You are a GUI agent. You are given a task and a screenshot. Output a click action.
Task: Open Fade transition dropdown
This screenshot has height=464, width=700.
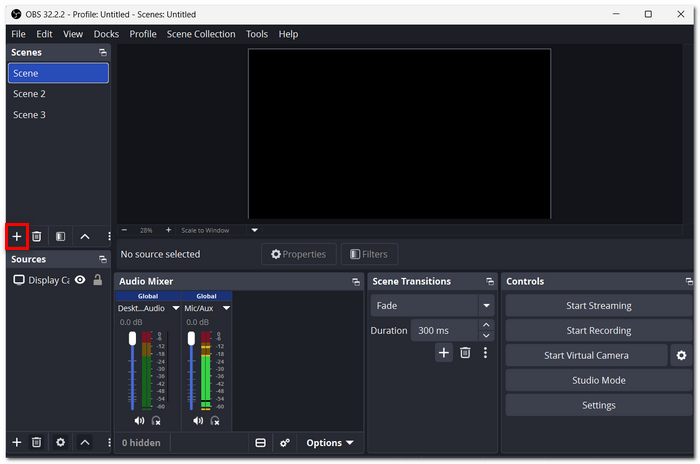[x=432, y=306]
